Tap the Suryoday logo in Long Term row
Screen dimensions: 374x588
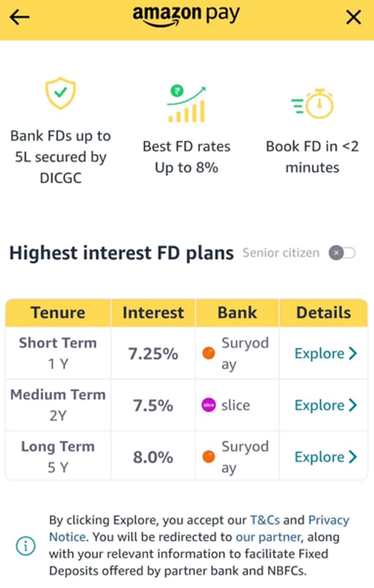point(209,457)
